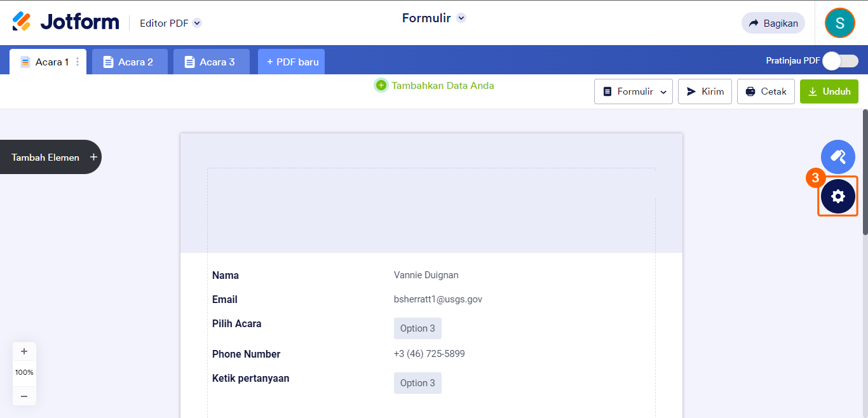
Task: Click the zoom in plus icon
Action: click(24, 351)
